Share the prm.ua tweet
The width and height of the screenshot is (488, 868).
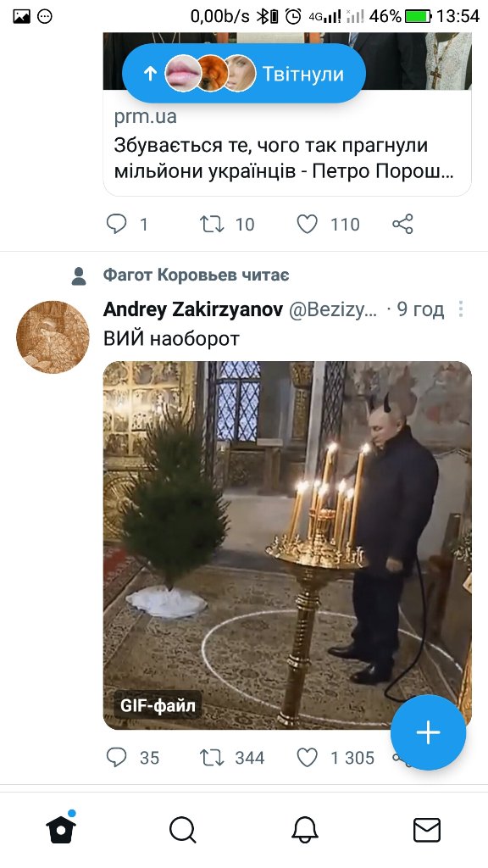[x=402, y=224]
